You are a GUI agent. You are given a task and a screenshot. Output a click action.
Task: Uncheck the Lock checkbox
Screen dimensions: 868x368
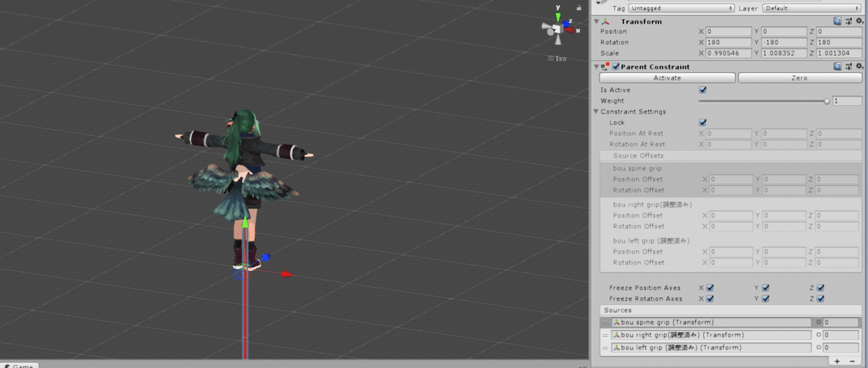pyautogui.click(x=702, y=122)
